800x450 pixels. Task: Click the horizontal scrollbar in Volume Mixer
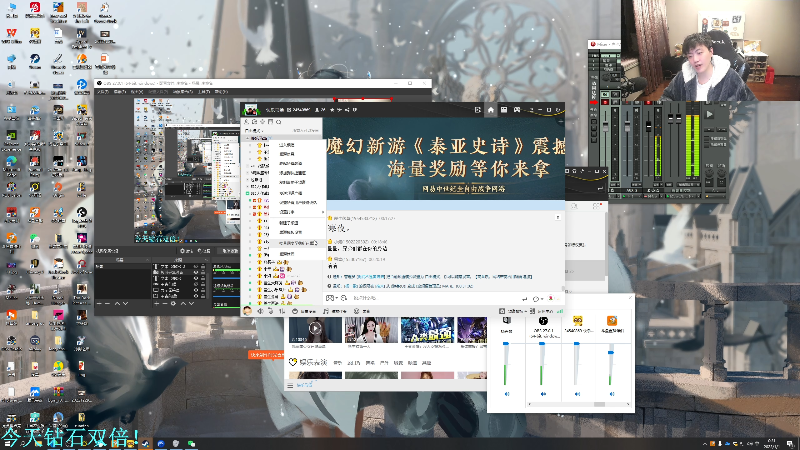[x=579, y=404]
